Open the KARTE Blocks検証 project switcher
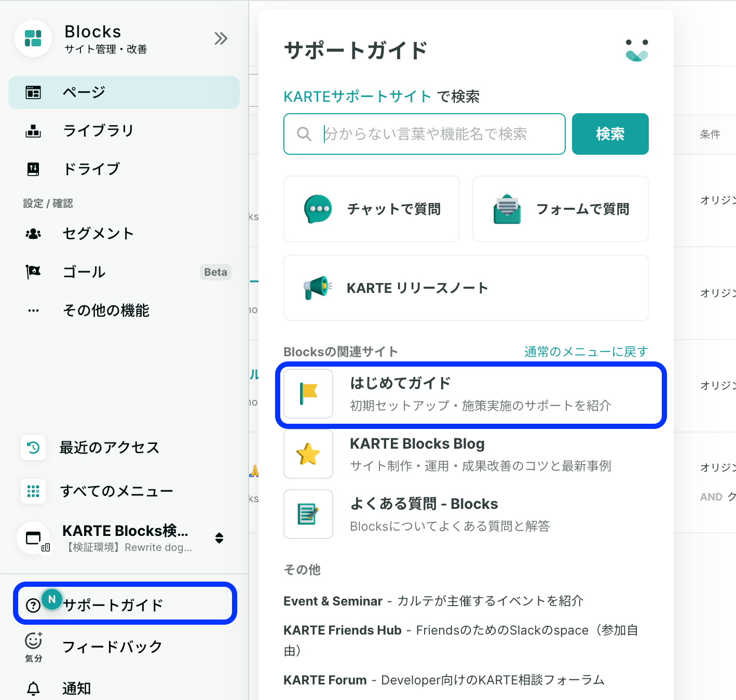The image size is (736, 700). (x=124, y=538)
